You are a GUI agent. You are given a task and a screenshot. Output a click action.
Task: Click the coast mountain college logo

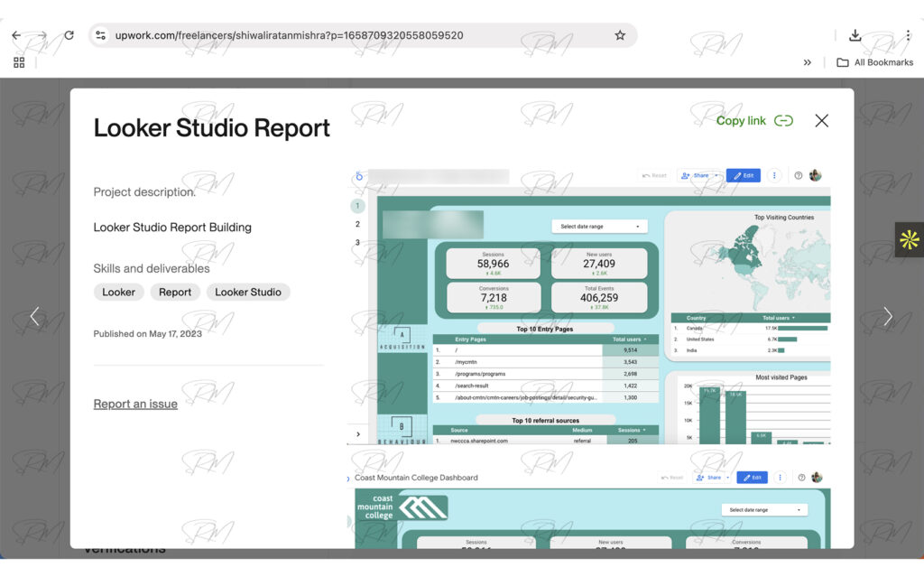[x=402, y=507]
